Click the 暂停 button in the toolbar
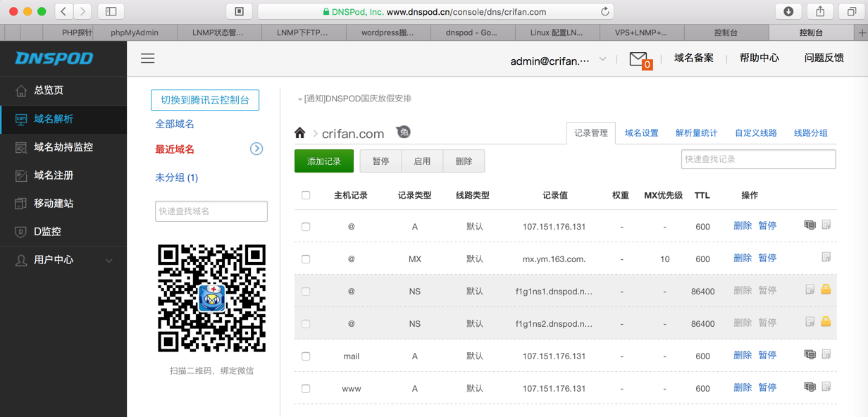Screen dimensions: 868x417 pyautogui.click(x=381, y=161)
